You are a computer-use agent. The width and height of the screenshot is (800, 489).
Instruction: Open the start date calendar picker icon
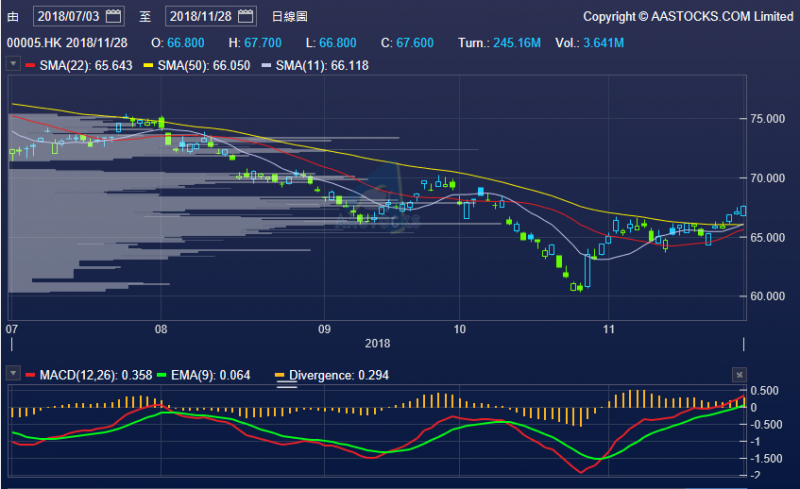[x=113, y=16]
